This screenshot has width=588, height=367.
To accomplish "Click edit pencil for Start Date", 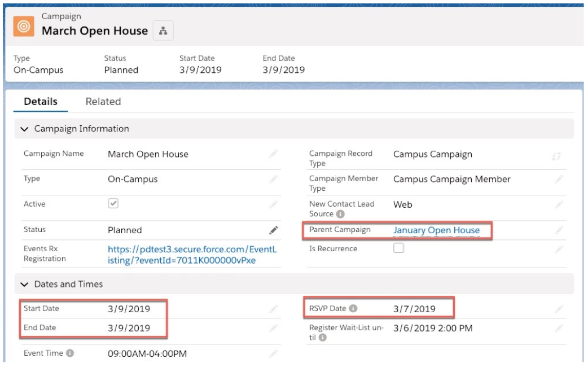I will pyautogui.click(x=274, y=308).
